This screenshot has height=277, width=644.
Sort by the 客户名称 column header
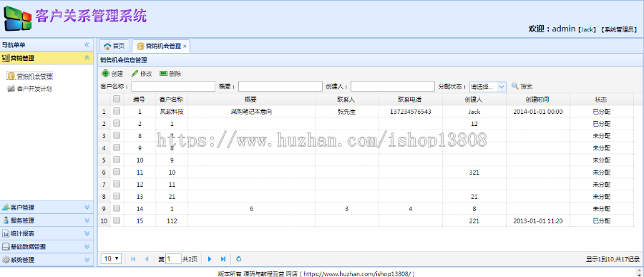171,99
